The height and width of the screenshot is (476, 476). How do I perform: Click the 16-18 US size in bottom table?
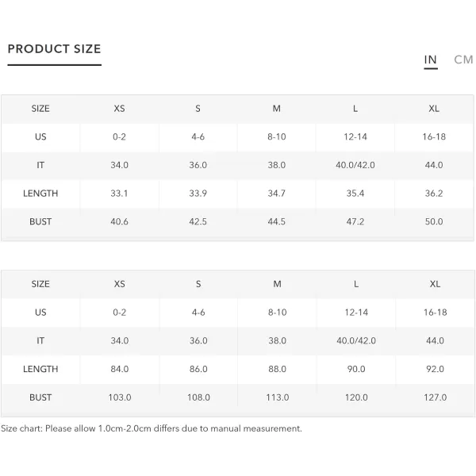(435, 312)
